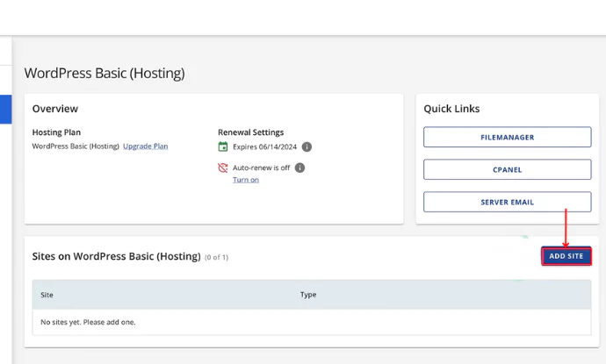Click info icon beside expiration date

307,146
